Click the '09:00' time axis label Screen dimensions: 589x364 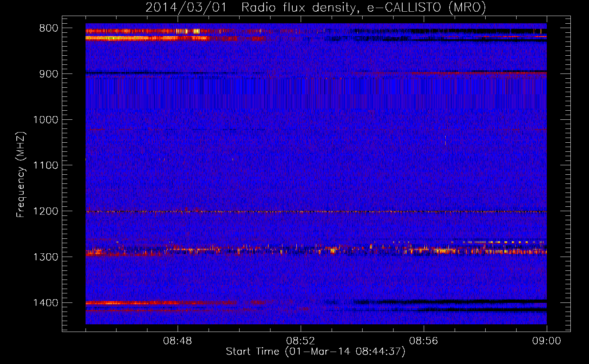click(547, 341)
